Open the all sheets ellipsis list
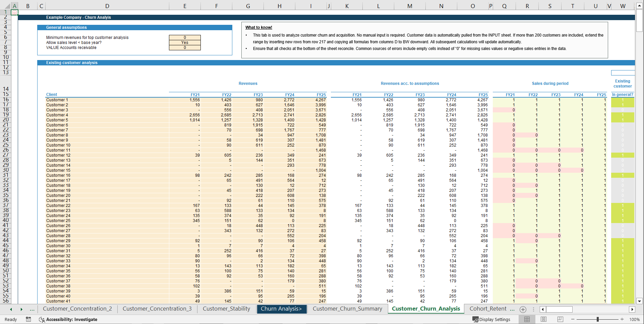Viewport: 644px width, 324px height. [32, 309]
